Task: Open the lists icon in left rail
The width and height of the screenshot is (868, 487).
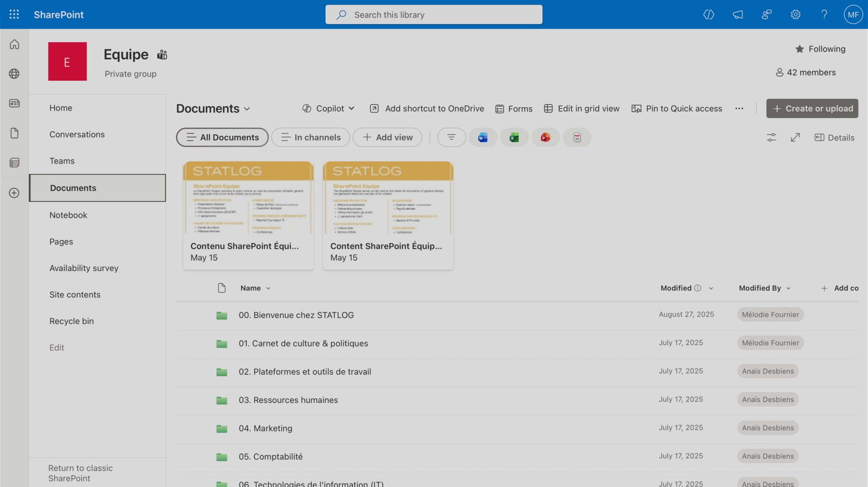Action: click(x=14, y=163)
